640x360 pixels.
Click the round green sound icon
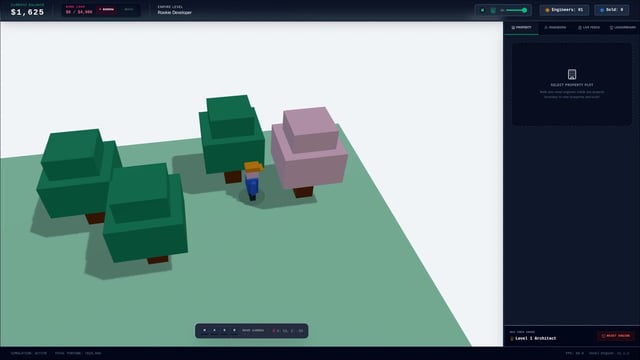pos(482,10)
